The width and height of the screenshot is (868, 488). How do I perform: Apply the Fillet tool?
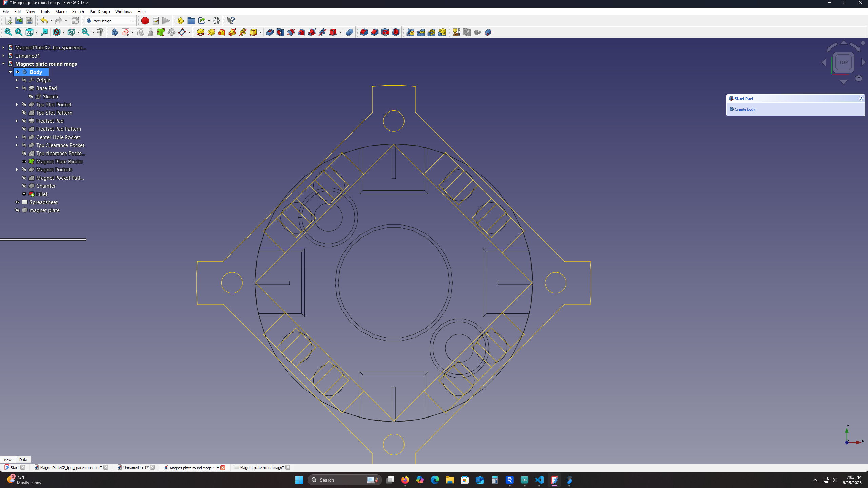(364, 32)
